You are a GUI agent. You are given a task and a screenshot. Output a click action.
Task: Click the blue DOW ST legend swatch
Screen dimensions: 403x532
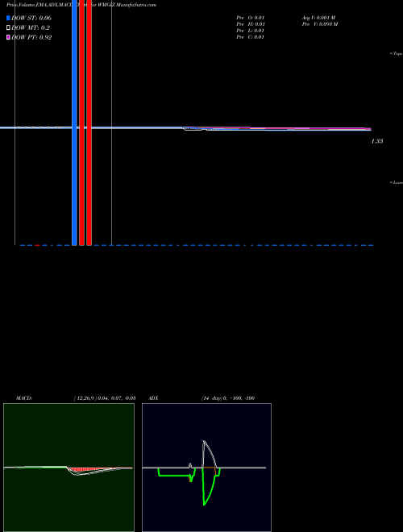coord(8,18)
